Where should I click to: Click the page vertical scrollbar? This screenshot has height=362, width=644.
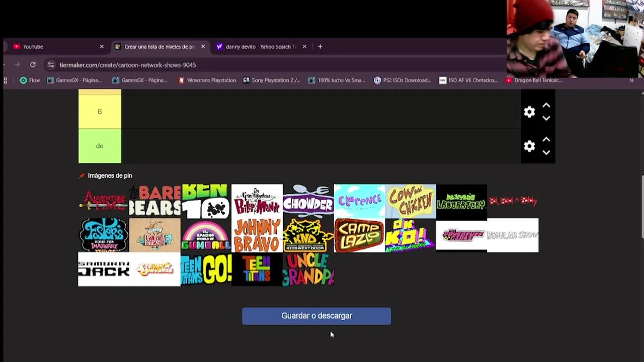point(642,207)
